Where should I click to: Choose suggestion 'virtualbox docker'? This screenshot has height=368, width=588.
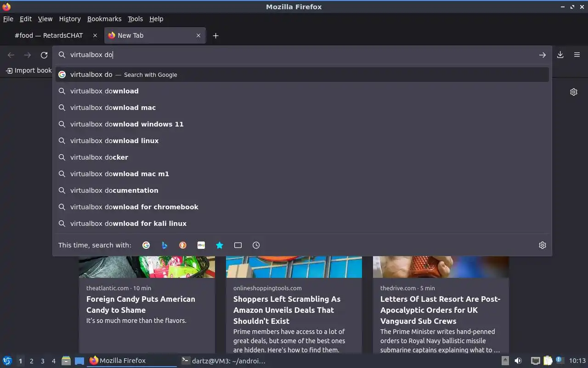point(302,157)
